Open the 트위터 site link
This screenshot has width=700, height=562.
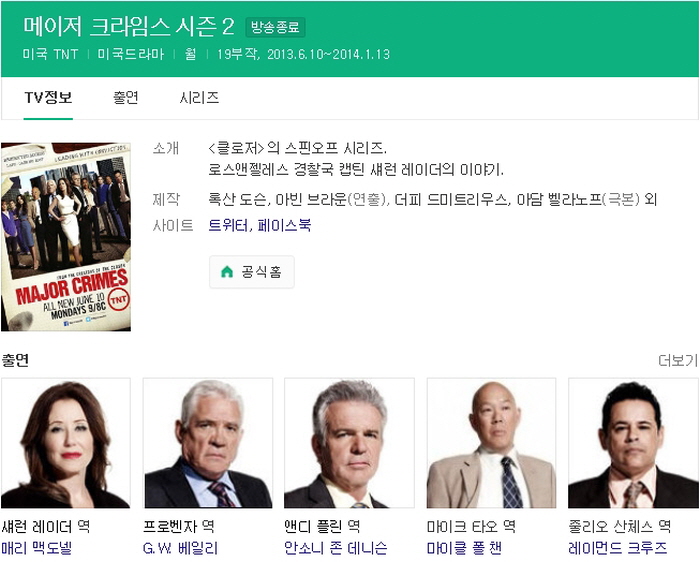228,225
